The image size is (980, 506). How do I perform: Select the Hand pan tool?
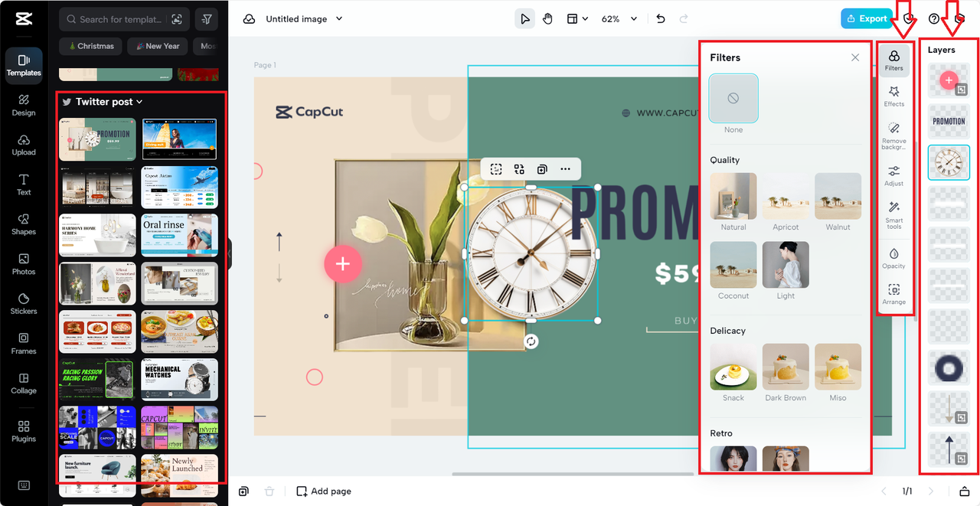(x=548, y=19)
